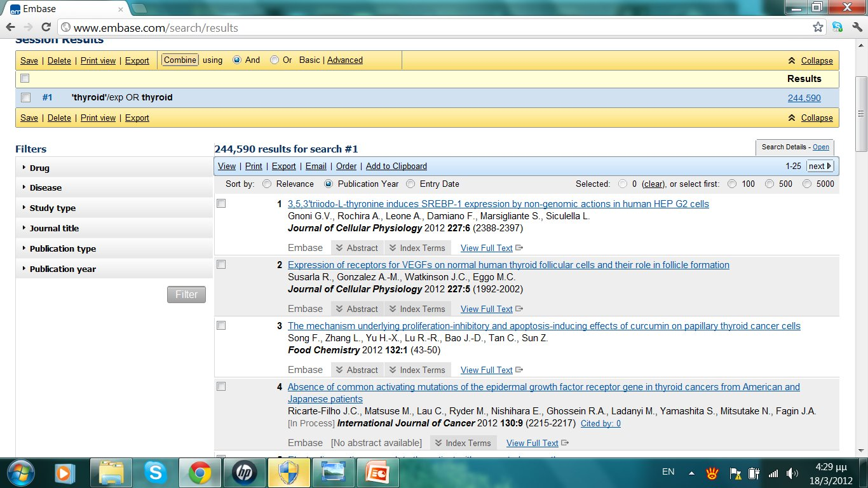Expand the Publication type filter

tap(114, 248)
